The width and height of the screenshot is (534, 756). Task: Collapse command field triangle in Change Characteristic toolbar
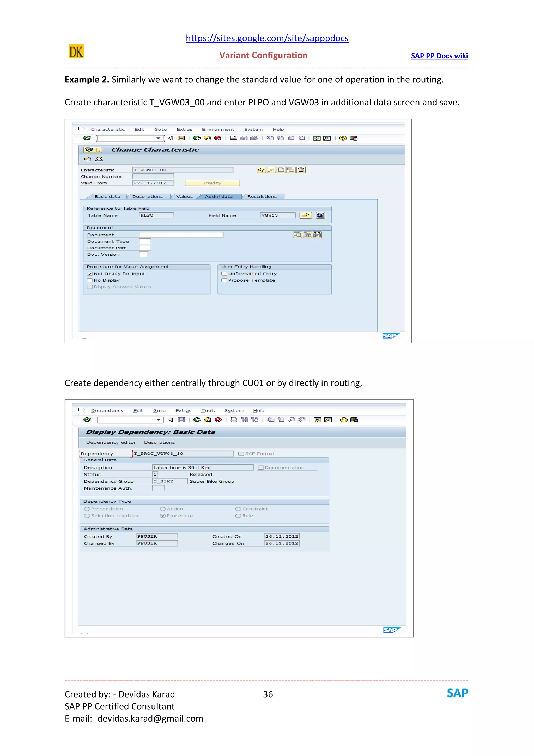point(171,138)
